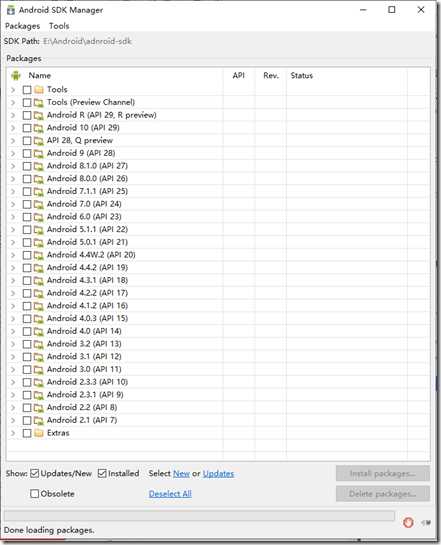Click the Tools folder icon
This screenshot has width=441, height=545.
tap(39, 90)
